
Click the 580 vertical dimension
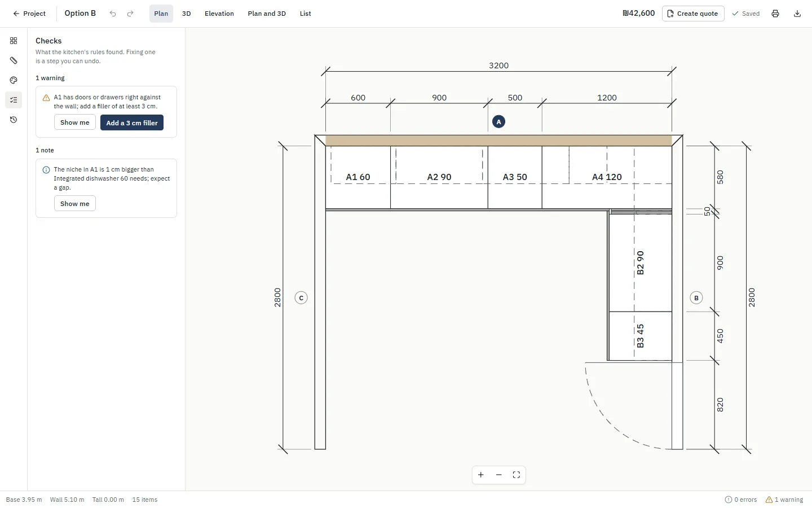(720, 177)
